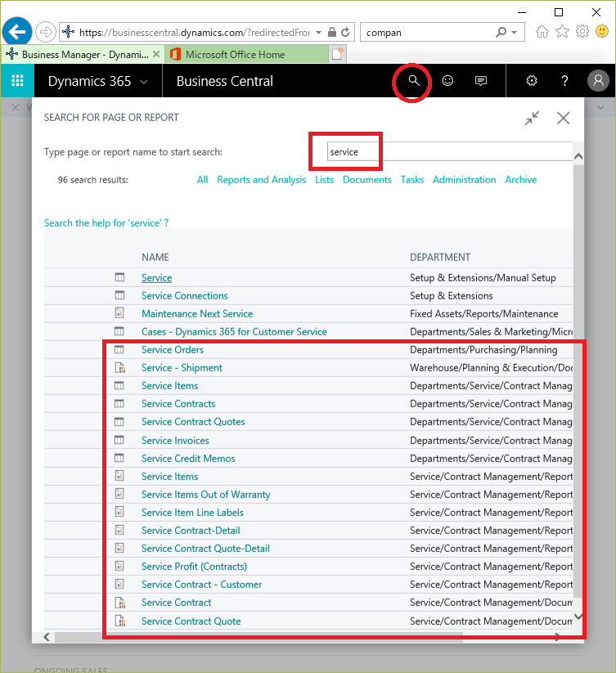Filter results by Archive
Screen dimensions: 616x673
(521, 180)
